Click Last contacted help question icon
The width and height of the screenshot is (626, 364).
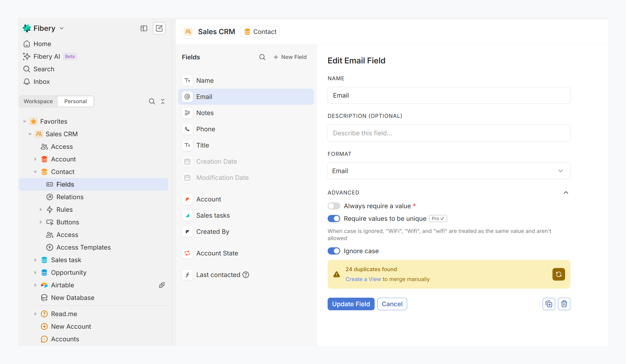point(246,275)
